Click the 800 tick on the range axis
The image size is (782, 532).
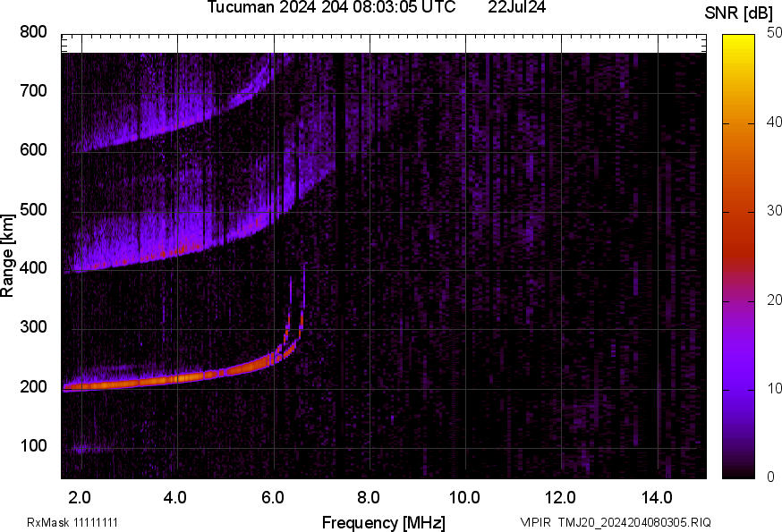[32, 32]
